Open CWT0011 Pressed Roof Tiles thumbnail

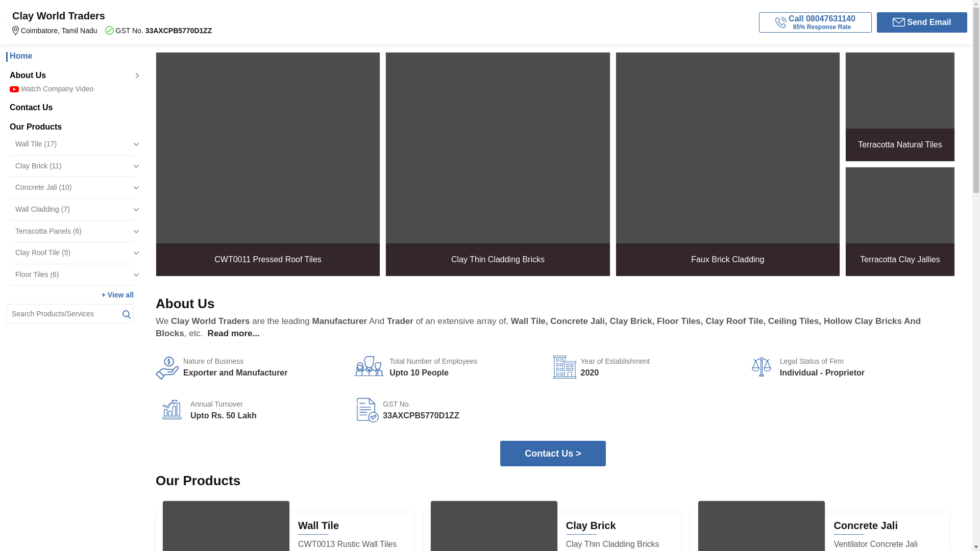(268, 164)
